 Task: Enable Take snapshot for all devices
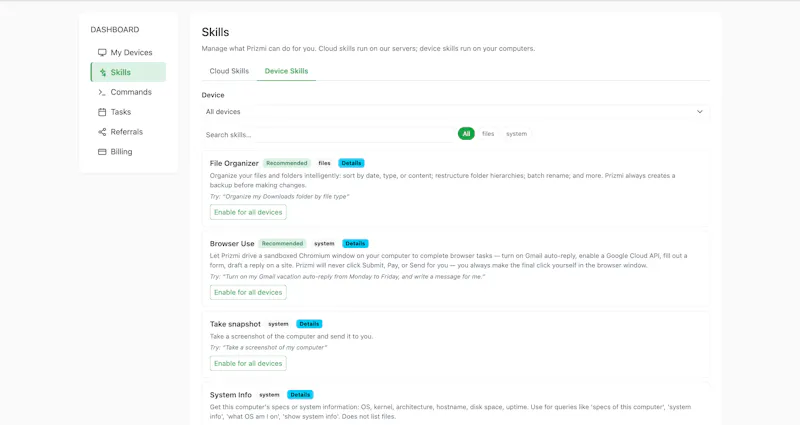248,363
